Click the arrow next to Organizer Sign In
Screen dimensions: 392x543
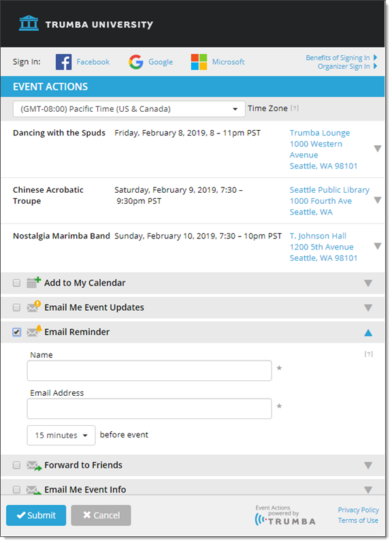point(376,66)
